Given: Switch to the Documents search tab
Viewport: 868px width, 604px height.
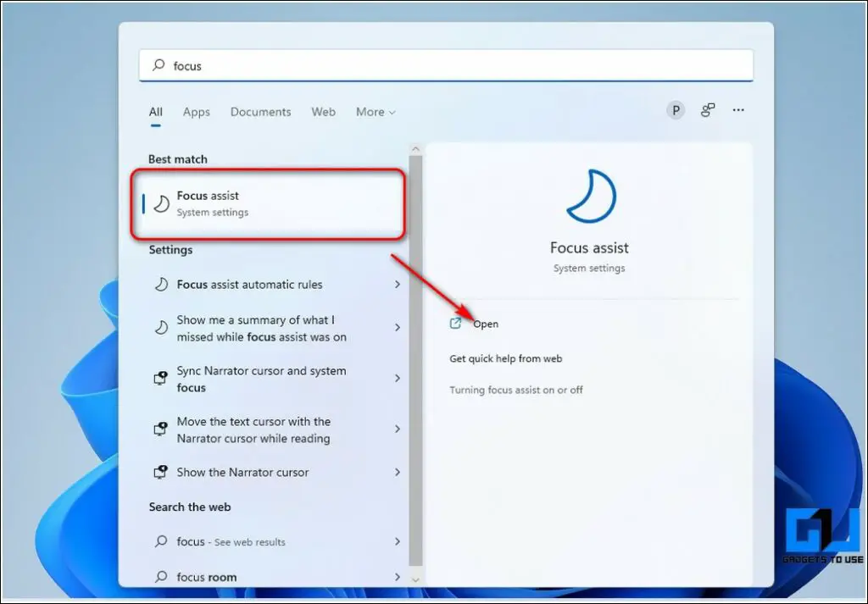Looking at the screenshot, I should (x=260, y=112).
